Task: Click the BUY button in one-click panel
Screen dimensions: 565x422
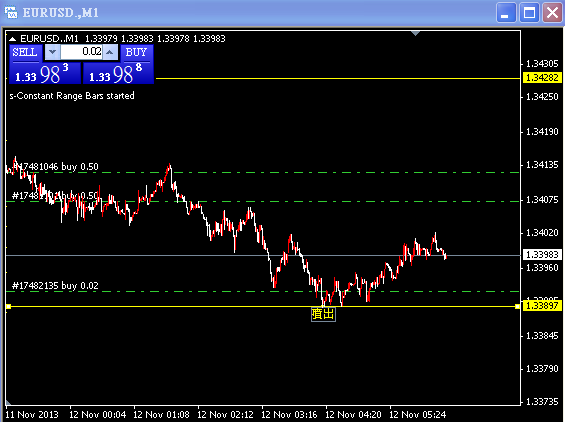Action: coord(137,53)
